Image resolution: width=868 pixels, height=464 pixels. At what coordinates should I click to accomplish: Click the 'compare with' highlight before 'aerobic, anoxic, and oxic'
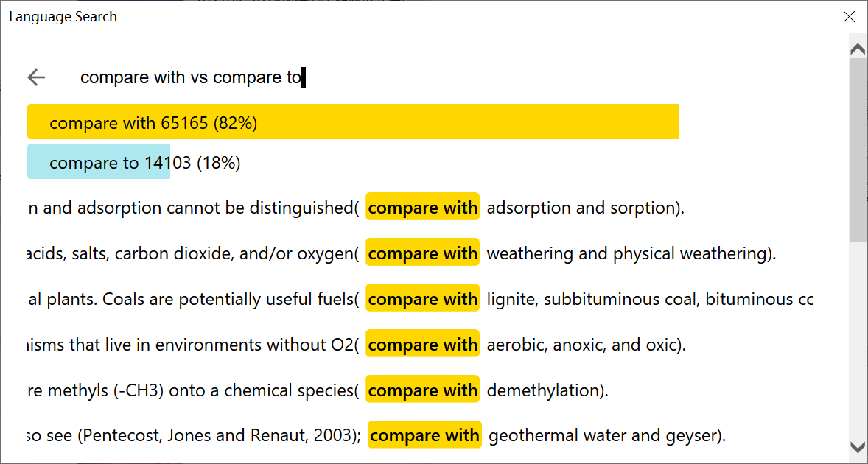pyautogui.click(x=422, y=345)
